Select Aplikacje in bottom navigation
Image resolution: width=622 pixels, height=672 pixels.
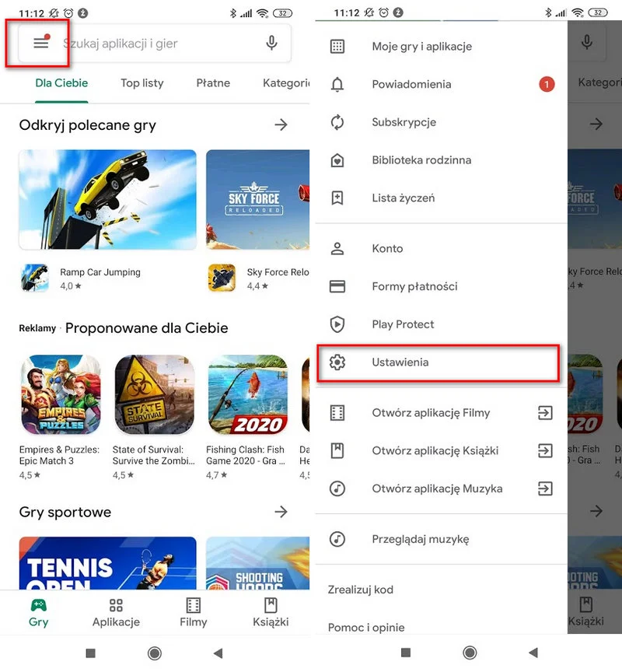116,613
